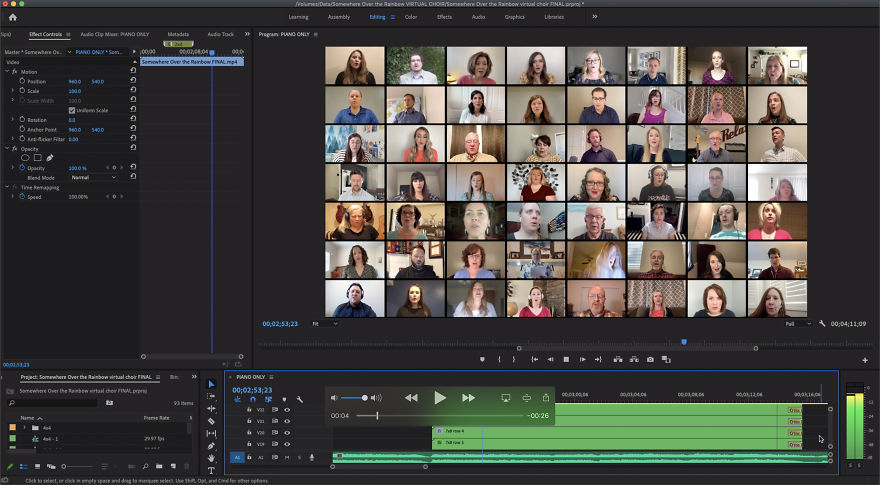
Task: Add marker in timeline header
Action: click(x=284, y=400)
